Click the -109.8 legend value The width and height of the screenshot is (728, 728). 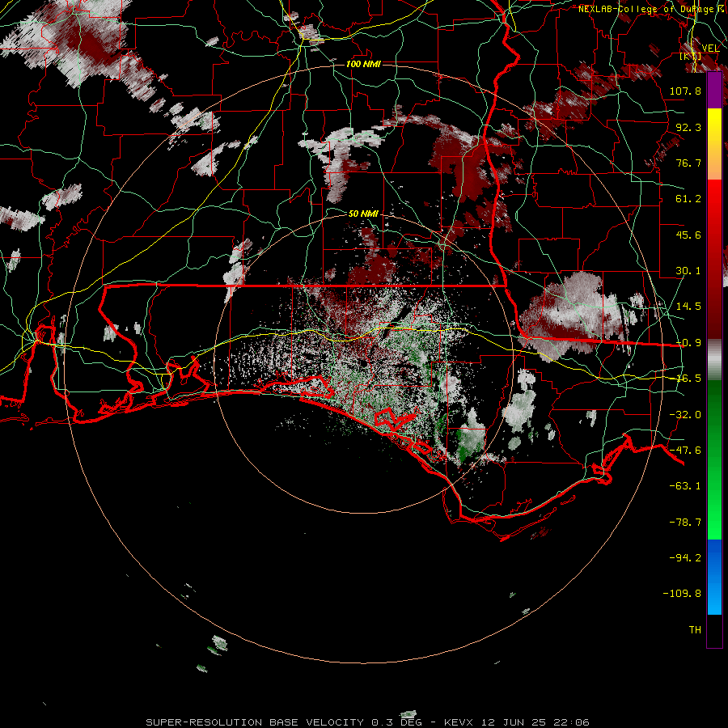click(682, 594)
